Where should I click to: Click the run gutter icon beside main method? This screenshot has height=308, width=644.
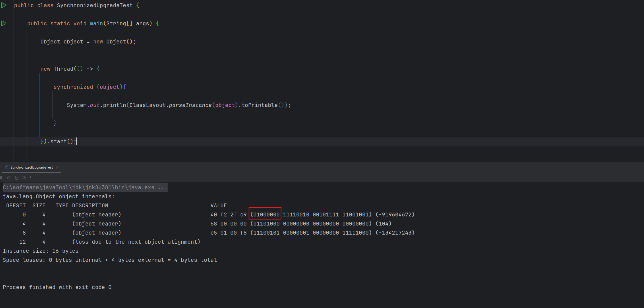coord(4,23)
